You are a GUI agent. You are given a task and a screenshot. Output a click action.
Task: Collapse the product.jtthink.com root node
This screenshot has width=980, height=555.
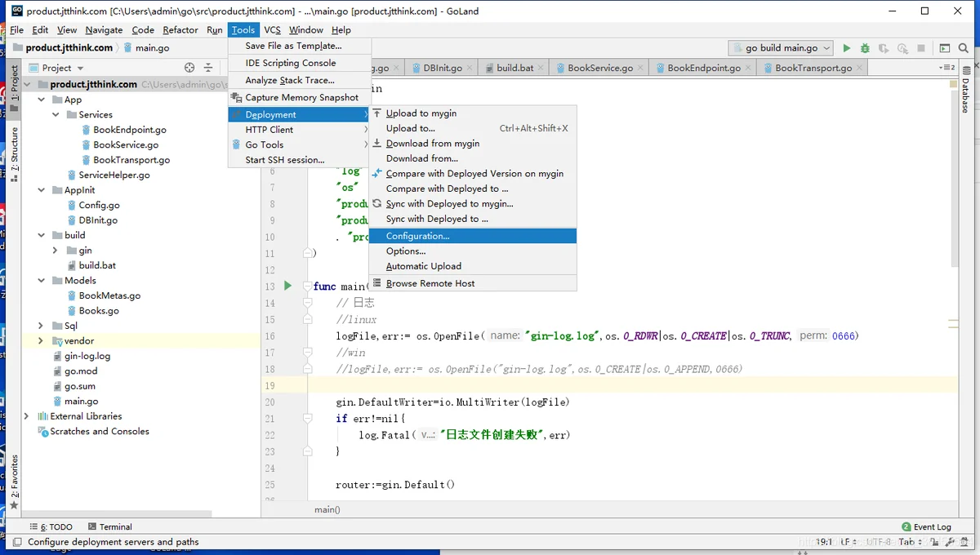click(x=27, y=84)
